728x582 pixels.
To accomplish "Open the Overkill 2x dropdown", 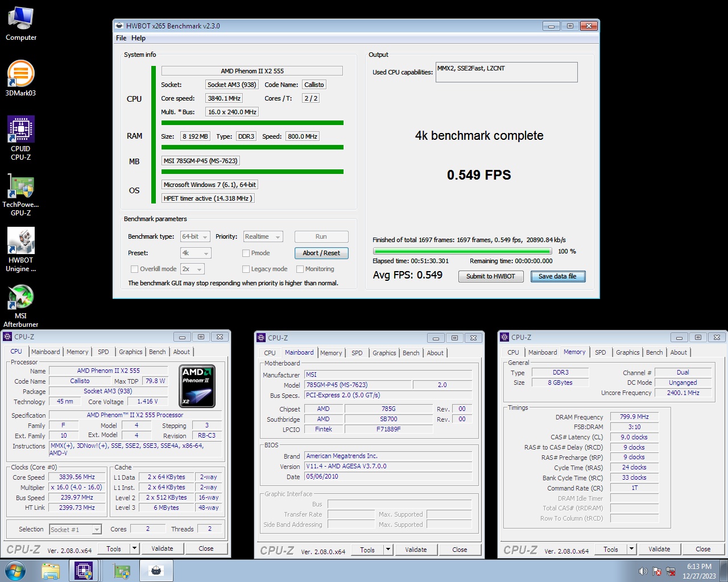I will [192, 269].
